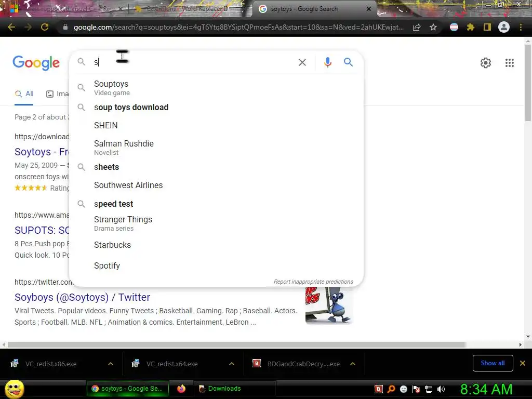The image size is (532, 399).
Task: Open the Chrome profile avatar
Action: (x=504, y=27)
